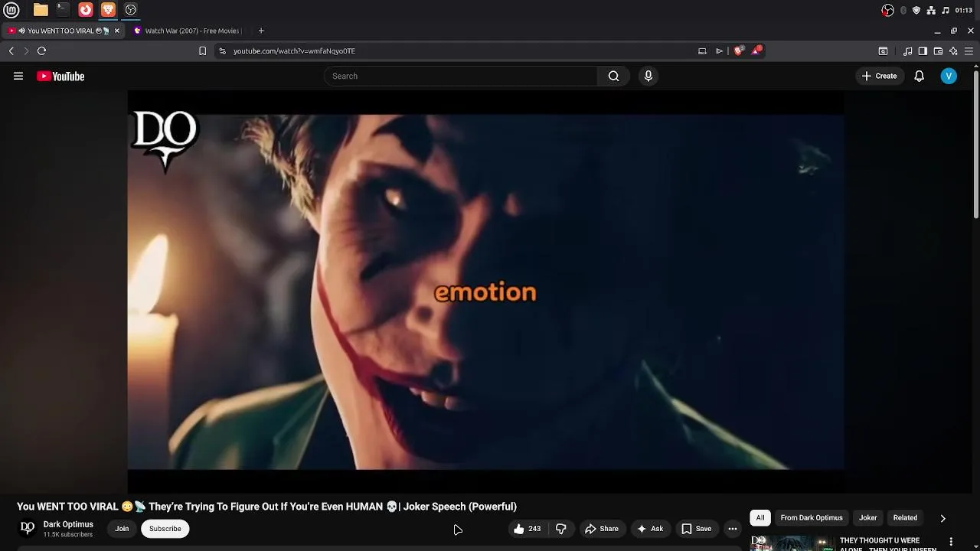Like the video (243 likes)

[528, 529]
